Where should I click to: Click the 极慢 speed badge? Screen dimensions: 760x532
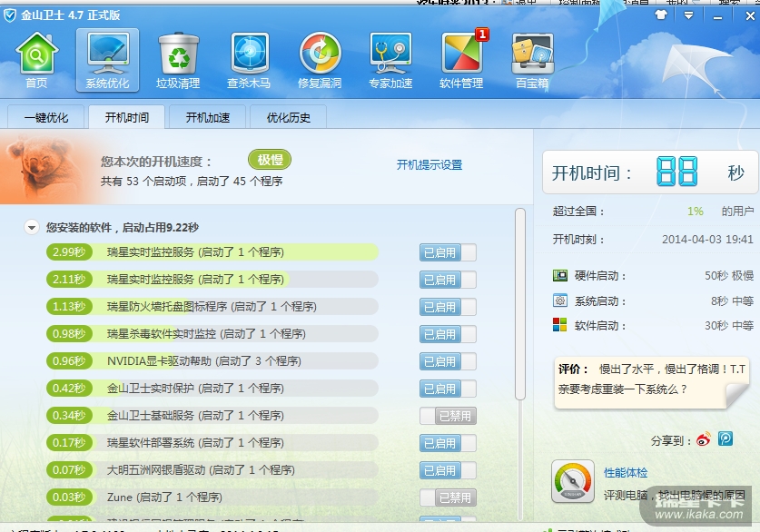[270, 160]
